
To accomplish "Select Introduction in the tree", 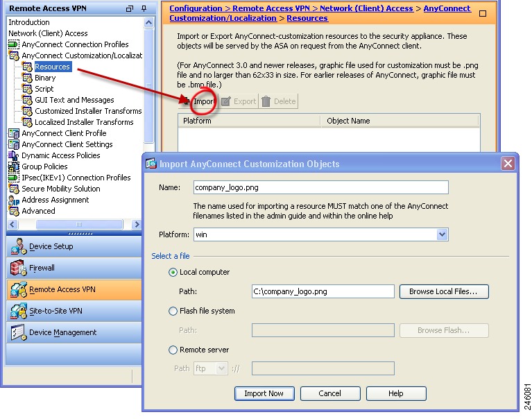I will click(x=29, y=22).
